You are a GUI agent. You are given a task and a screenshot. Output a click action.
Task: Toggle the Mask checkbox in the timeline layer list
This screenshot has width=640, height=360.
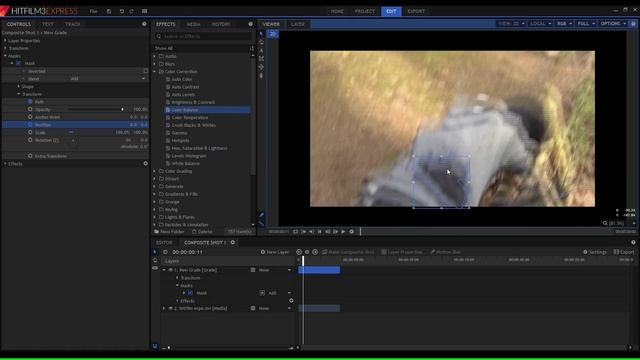(190, 293)
